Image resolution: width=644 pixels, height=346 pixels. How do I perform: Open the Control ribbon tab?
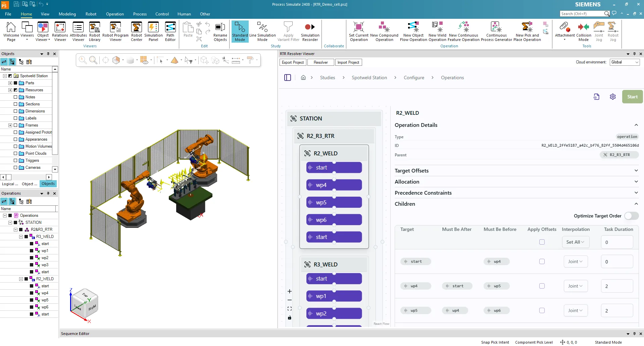[162, 14]
